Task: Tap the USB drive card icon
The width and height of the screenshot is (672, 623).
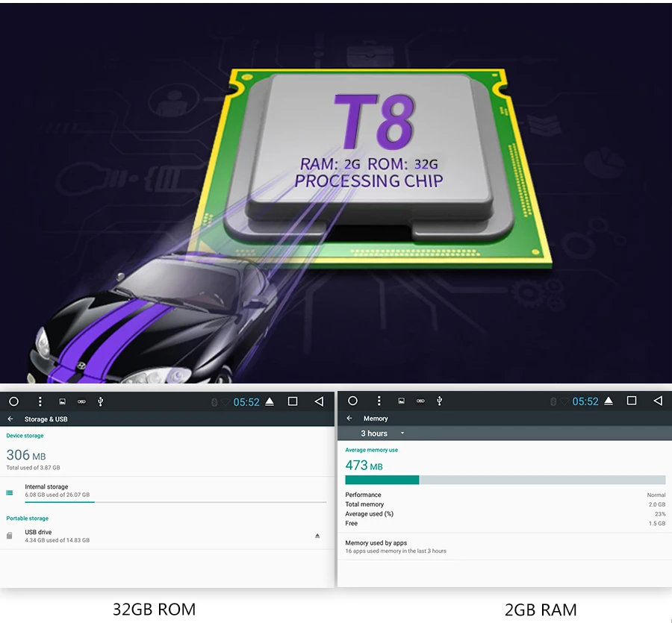Action: pos(10,536)
